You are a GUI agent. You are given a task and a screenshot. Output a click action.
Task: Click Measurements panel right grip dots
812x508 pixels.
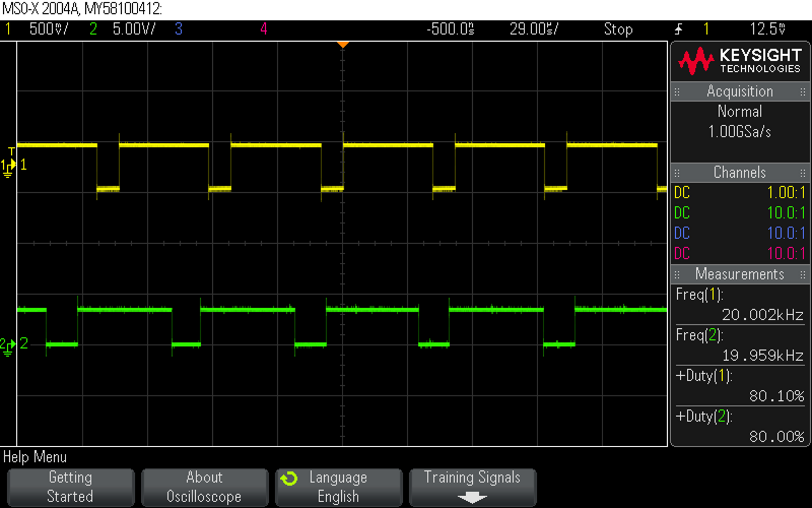tap(803, 275)
